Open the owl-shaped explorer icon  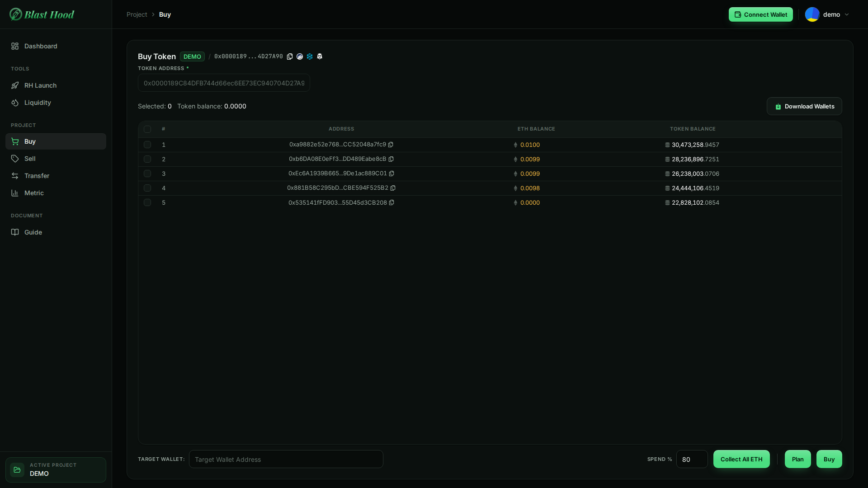coord(320,56)
